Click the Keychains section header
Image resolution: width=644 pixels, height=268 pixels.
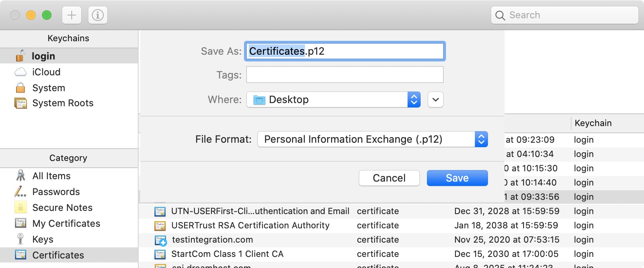(x=69, y=38)
